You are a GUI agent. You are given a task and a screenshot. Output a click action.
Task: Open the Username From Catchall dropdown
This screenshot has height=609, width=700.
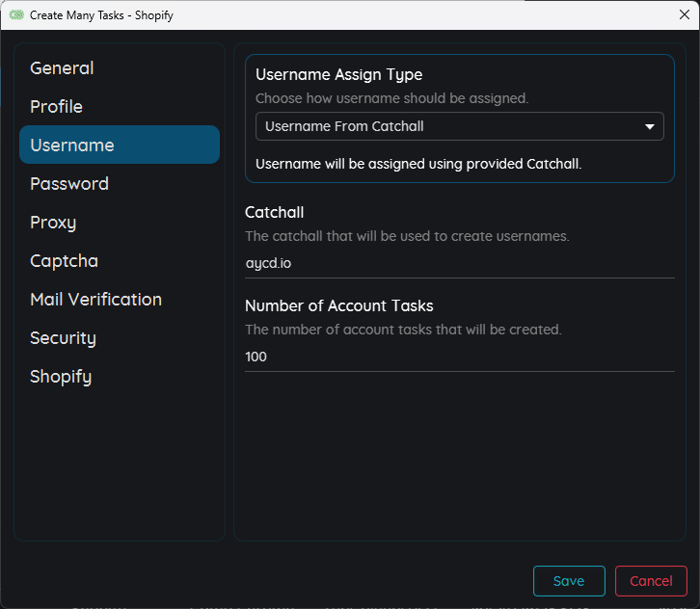tap(459, 126)
